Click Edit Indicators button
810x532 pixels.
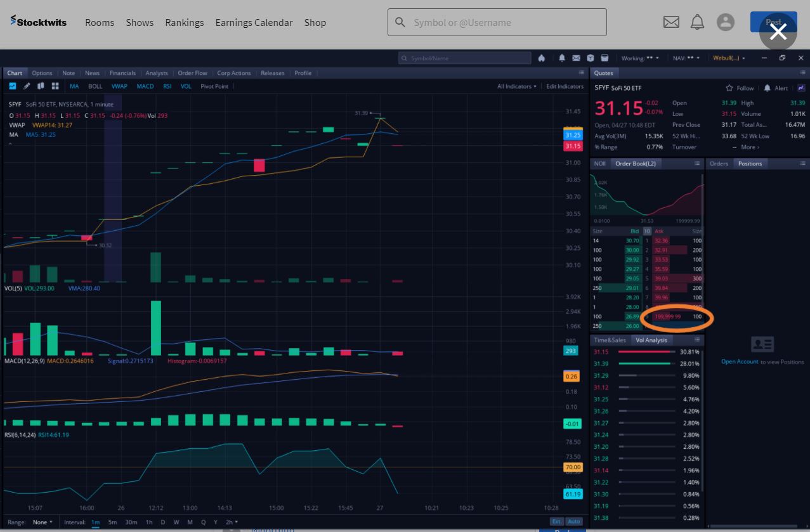[565, 86]
